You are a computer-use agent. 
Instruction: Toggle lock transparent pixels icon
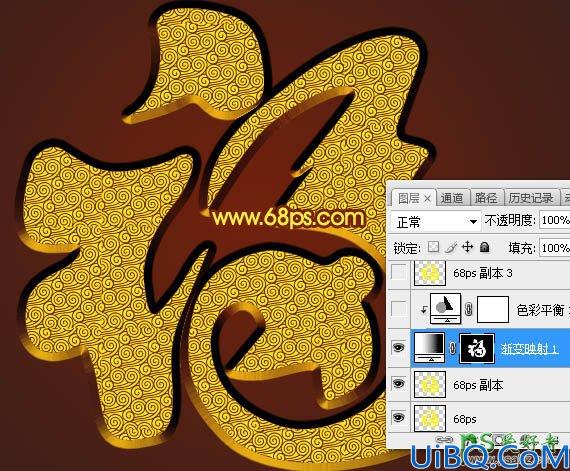point(433,247)
